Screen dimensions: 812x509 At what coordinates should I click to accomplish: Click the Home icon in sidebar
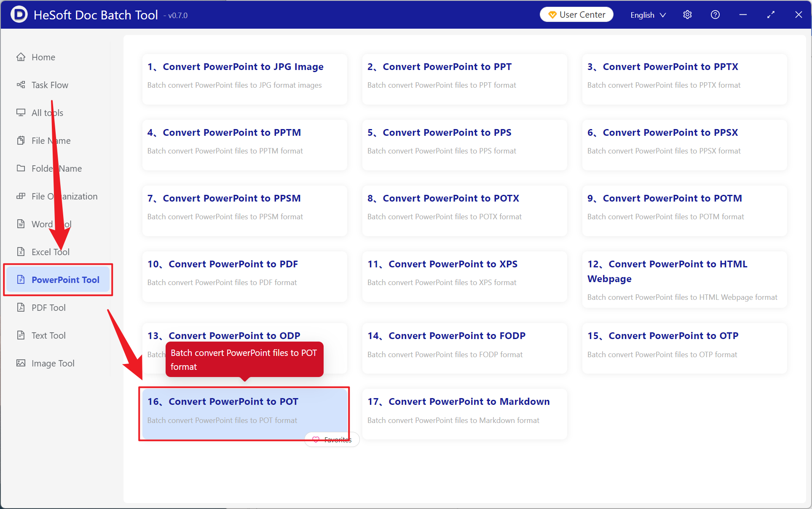click(21, 57)
